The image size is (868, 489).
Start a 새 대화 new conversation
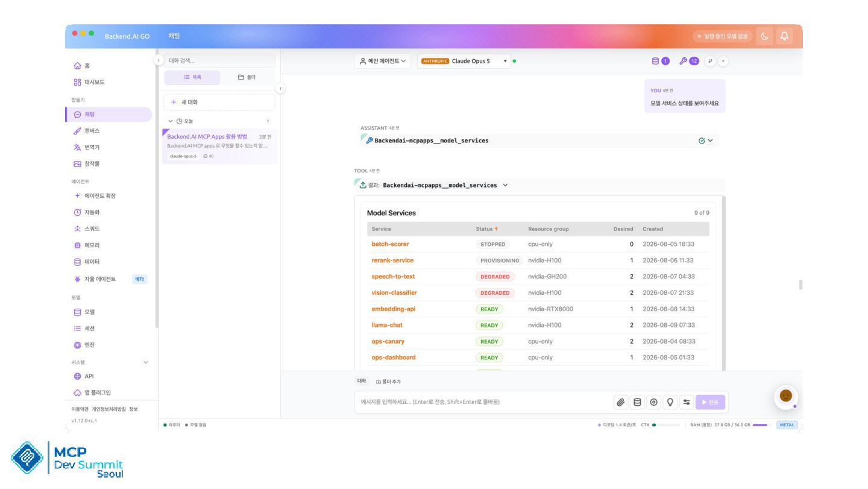pyautogui.click(x=219, y=103)
